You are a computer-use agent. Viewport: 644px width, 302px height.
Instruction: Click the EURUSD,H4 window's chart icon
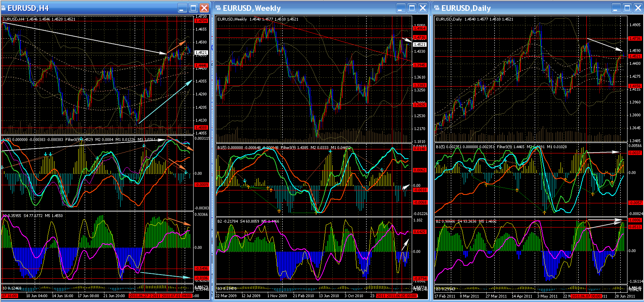click(x=4, y=8)
